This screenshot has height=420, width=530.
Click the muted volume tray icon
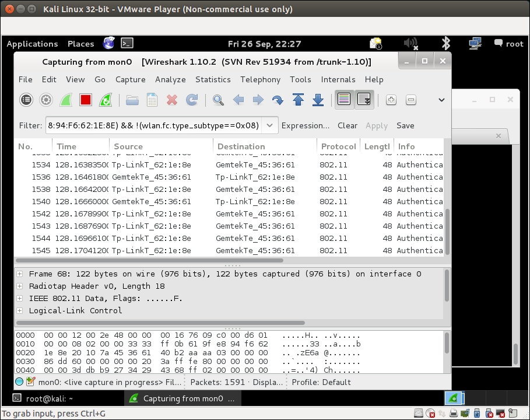click(x=411, y=43)
